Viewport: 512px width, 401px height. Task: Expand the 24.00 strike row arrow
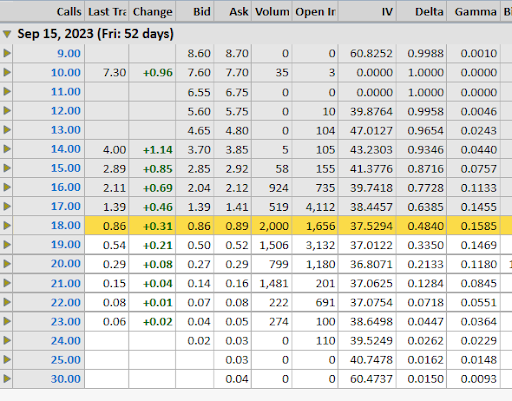pos(7,341)
